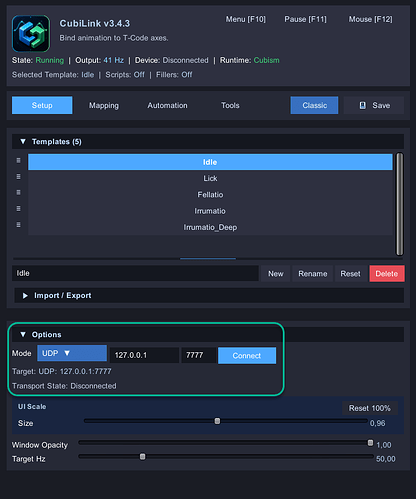416x499 pixels.
Task: Expand the Import / Export section
Action: (x=25, y=296)
